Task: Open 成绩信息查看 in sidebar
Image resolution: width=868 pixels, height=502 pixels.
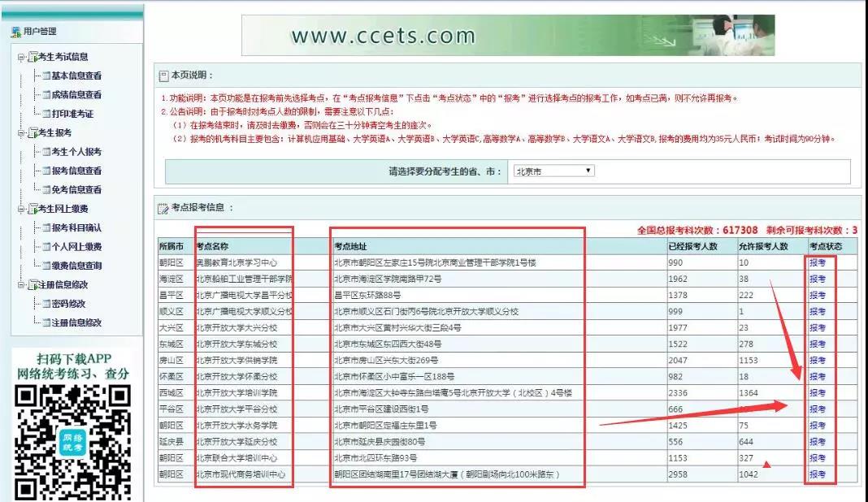Action: pos(76,95)
